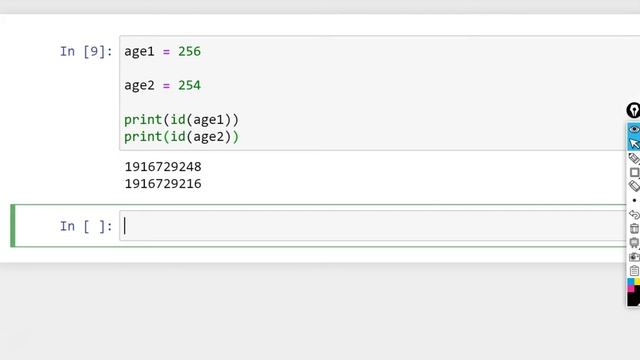This screenshot has height=360, width=640.
Task: Select the black color swatch
Action: [x=634, y=299]
